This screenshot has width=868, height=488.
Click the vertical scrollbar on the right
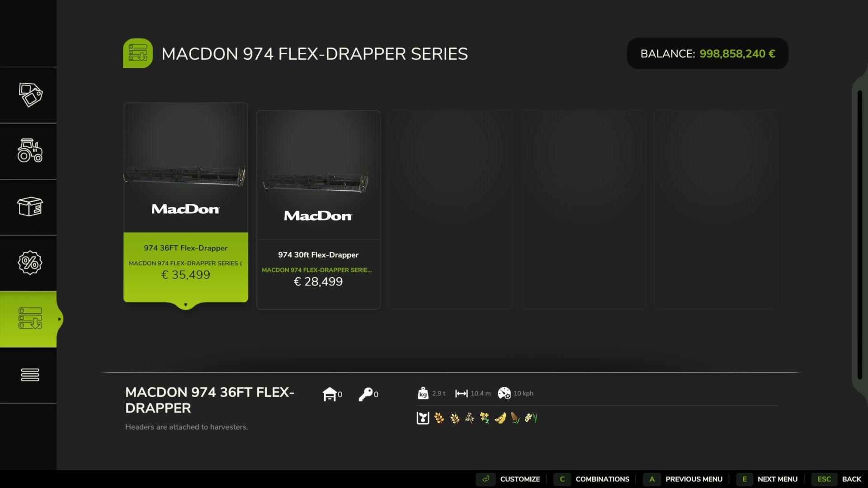859,235
